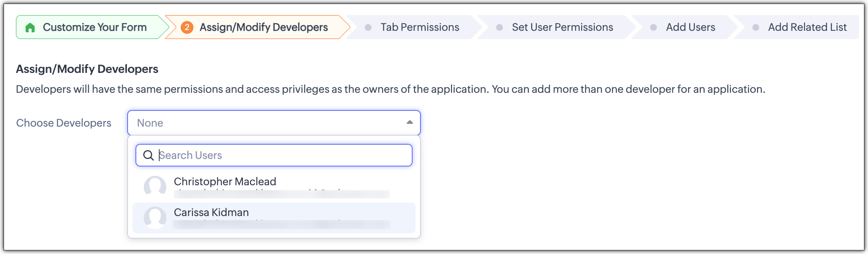
Task: Click the Set User Permissions step dot
Action: [499, 27]
